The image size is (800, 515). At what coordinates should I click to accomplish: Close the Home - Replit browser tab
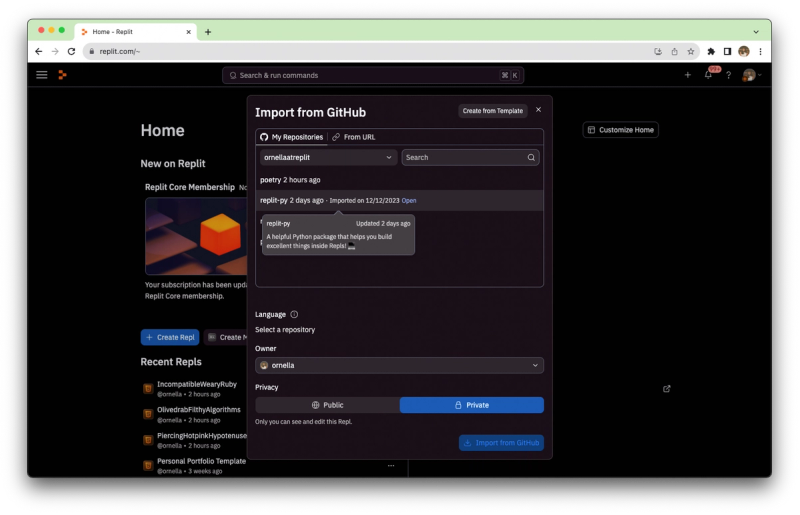coord(188,32)
